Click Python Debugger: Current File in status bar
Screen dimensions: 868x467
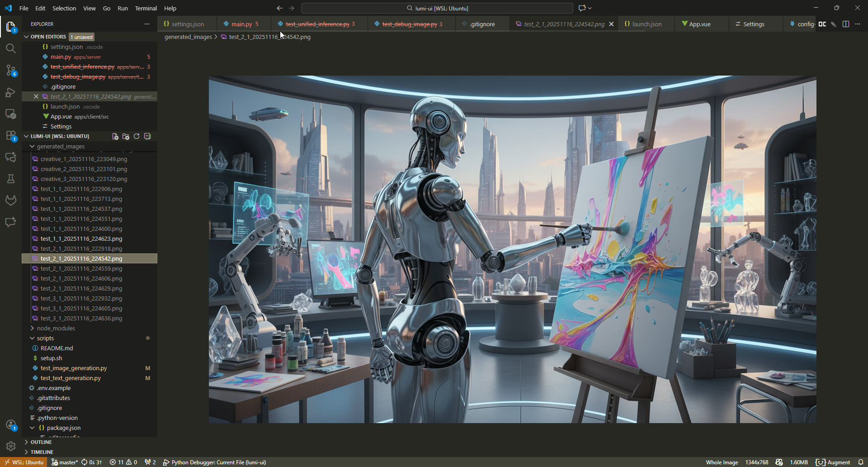pos(214,462)
